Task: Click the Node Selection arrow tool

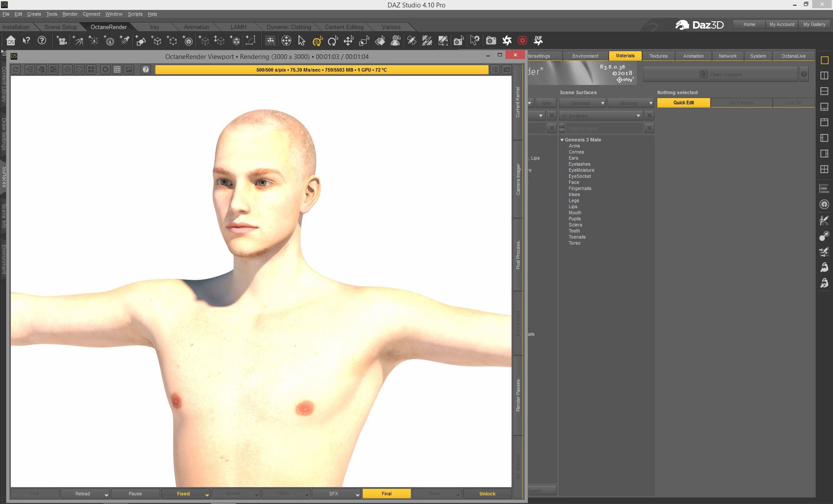Action: click(302, 41)
